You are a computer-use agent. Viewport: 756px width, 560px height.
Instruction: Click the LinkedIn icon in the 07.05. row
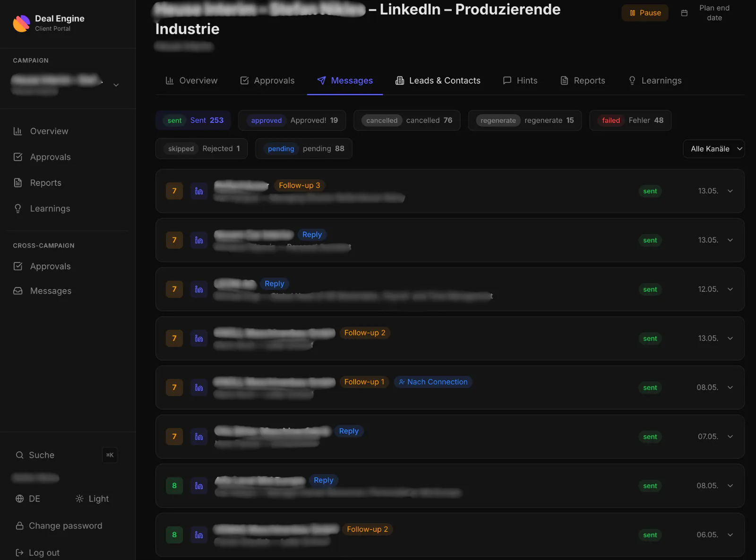(199, 437)
